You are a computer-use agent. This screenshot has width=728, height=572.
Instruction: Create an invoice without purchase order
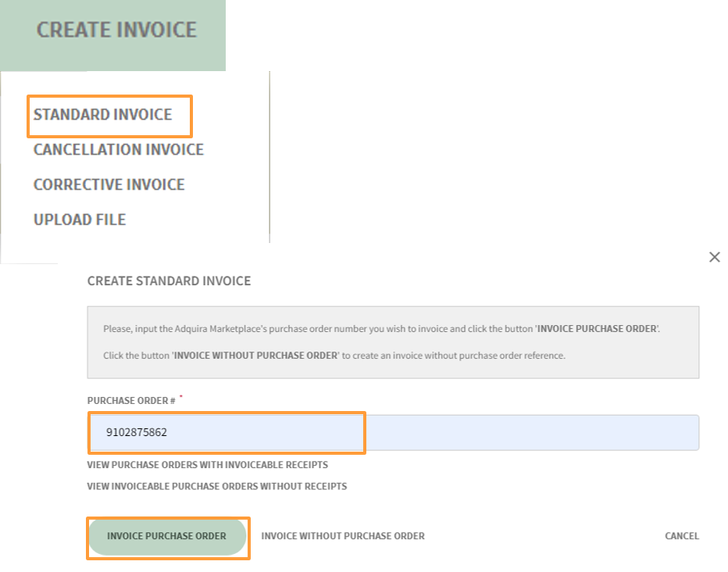[x=343, y=536]
